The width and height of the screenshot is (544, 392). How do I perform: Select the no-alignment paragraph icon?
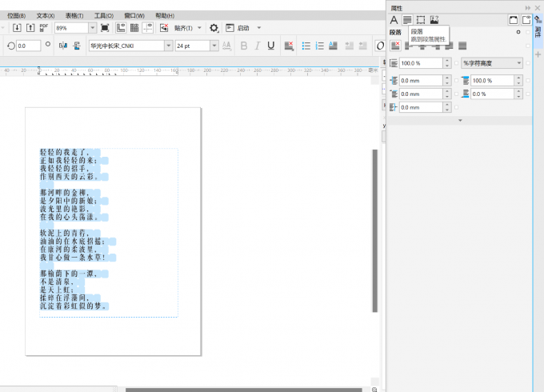pyautogui.click(x=394, y=45)
